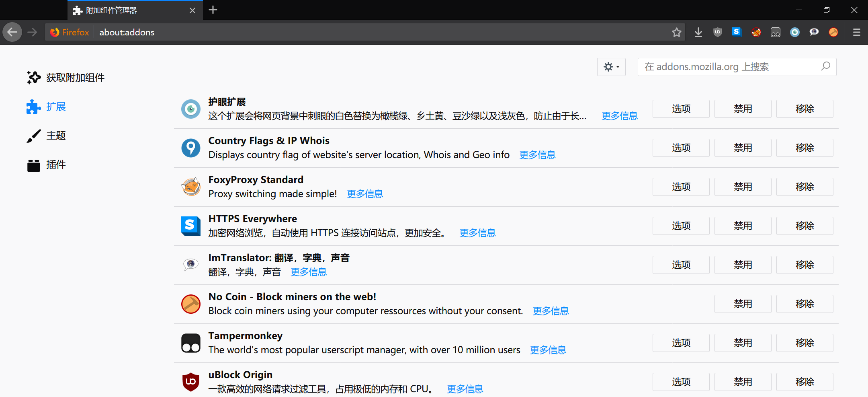
Task: Disable HTTPS Everywhere with 禁用
Action: click(x=743, y=226)
